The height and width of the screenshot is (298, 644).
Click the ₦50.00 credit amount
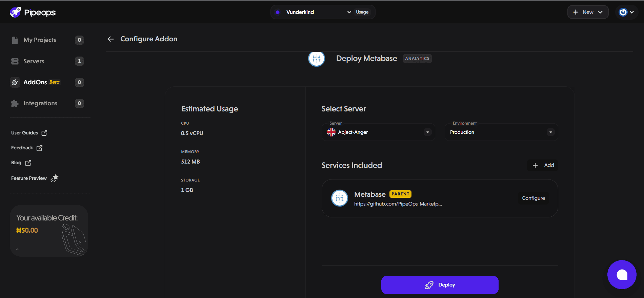click(27, 230)
